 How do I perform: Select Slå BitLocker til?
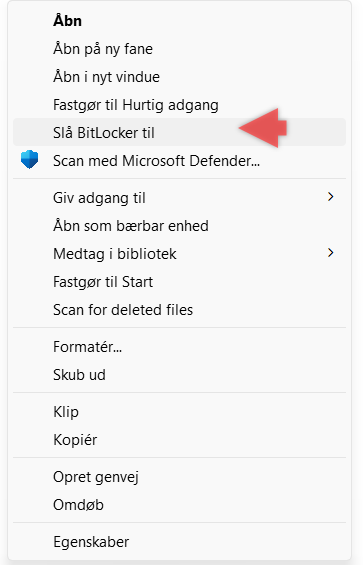[x=180, y=132]
